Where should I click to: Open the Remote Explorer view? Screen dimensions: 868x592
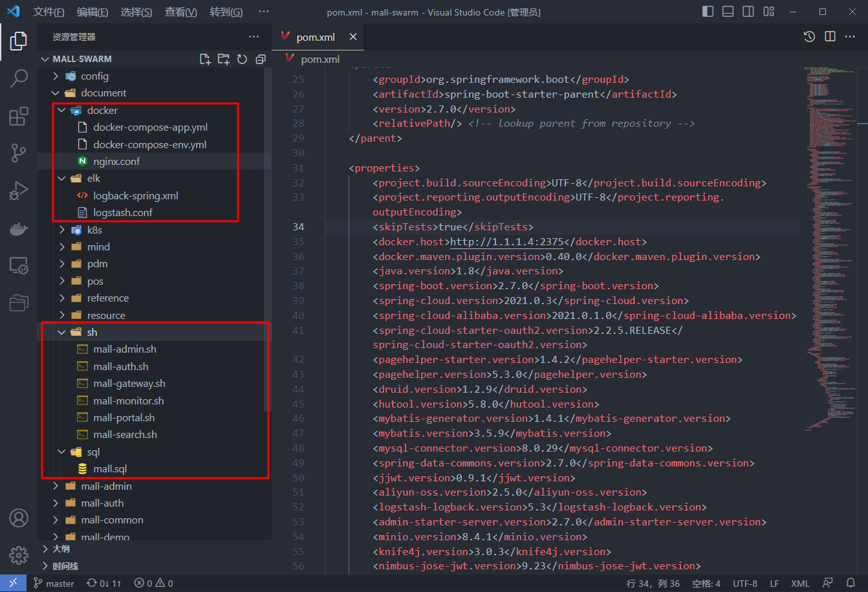(x=19, y=265)
